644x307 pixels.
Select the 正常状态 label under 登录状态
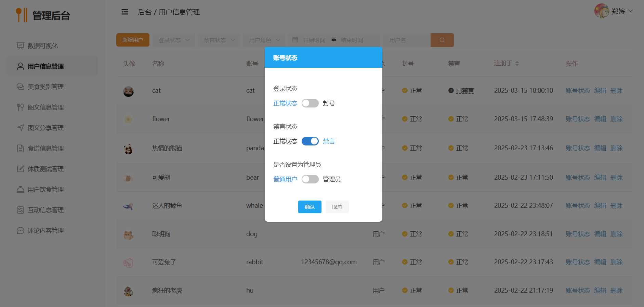(x=285, y=103)
